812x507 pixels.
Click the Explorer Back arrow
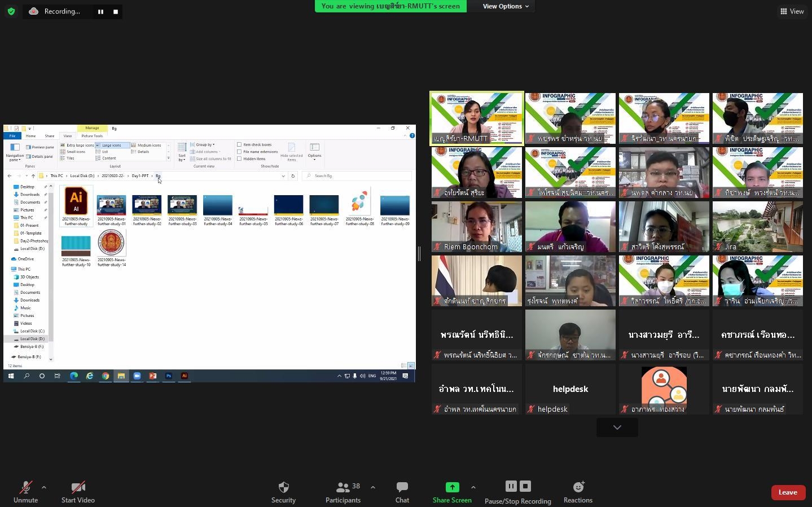click(x=10, y=176)
